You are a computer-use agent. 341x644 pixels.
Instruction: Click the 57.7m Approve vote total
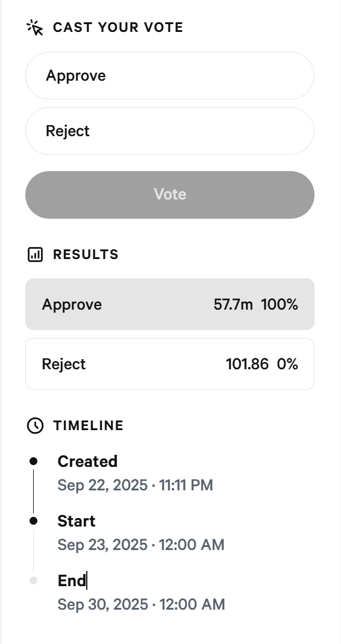tap(233, 304)
